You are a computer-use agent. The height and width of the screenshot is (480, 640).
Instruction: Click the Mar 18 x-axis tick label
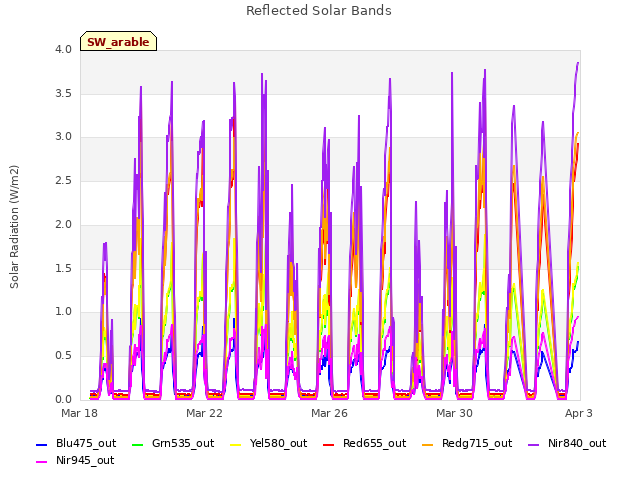pyautogui.click(x=80, y=413)
